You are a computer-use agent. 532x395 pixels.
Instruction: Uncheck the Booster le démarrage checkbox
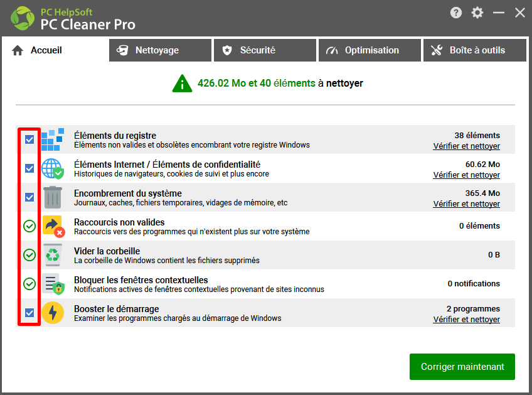[29, 313]
